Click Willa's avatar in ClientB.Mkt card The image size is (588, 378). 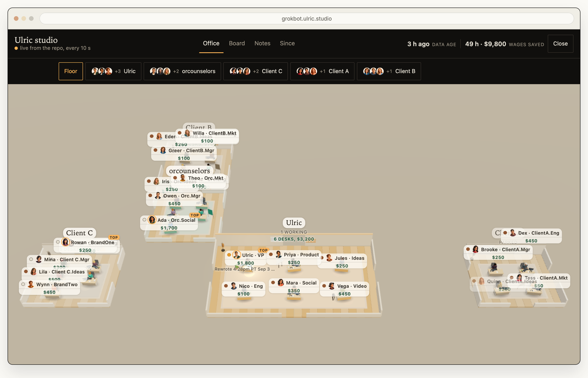coord(187,133)
